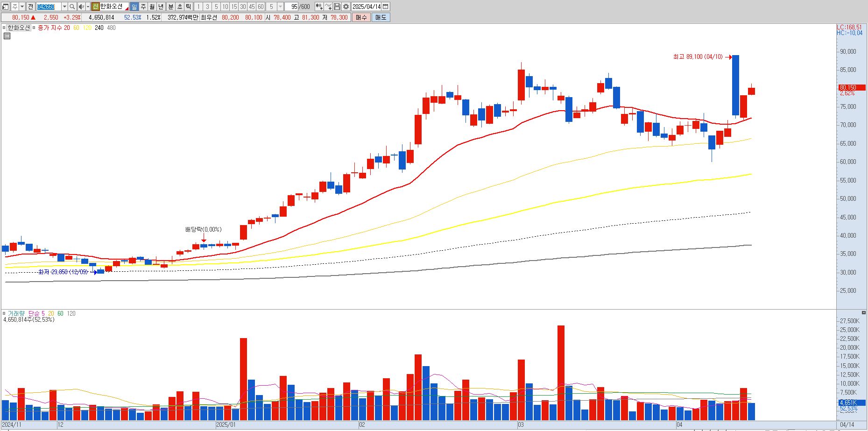The height and width of the screenshot is (431, 868).
Task: Switch to tick 틱 chart period
Action: [188, 7]
